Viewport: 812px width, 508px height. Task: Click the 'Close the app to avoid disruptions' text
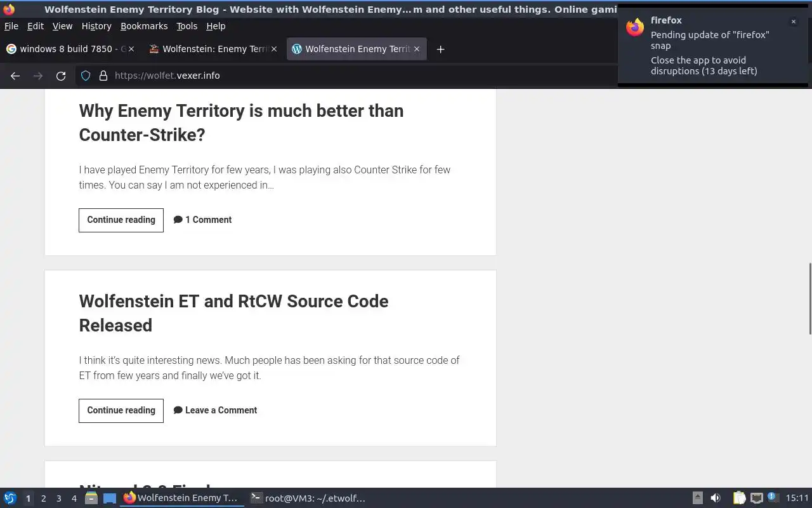pos(704,65)
